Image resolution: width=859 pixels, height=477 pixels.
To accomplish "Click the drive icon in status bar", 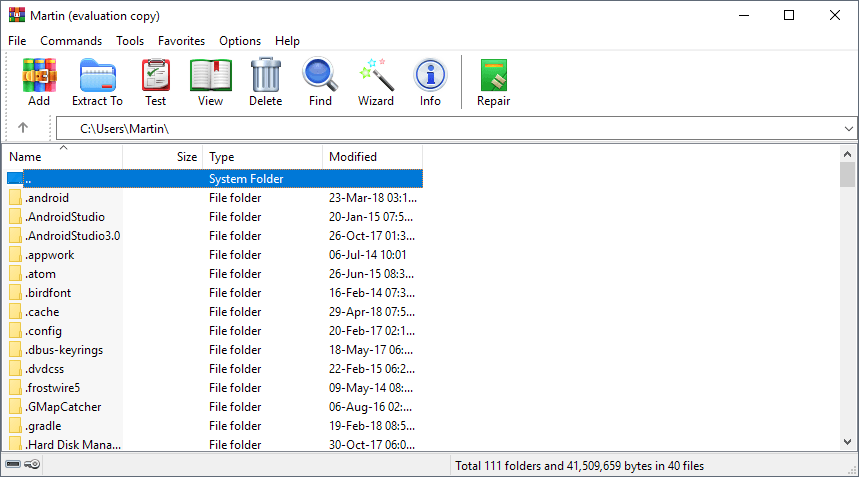I will pyautogui.click(x=13, y=464).
